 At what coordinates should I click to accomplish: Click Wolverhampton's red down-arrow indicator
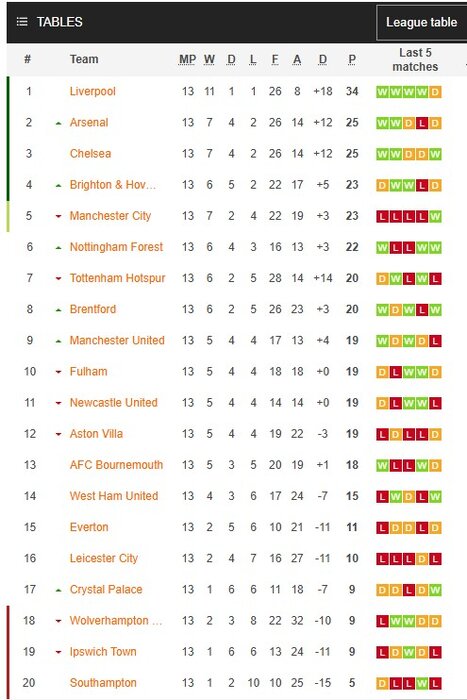click(58, 621)
